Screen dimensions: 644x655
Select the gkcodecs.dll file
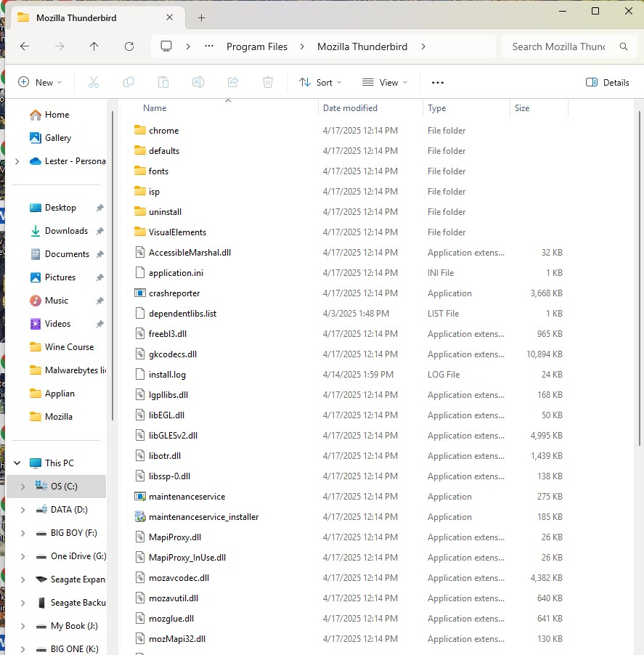(173, 354)
